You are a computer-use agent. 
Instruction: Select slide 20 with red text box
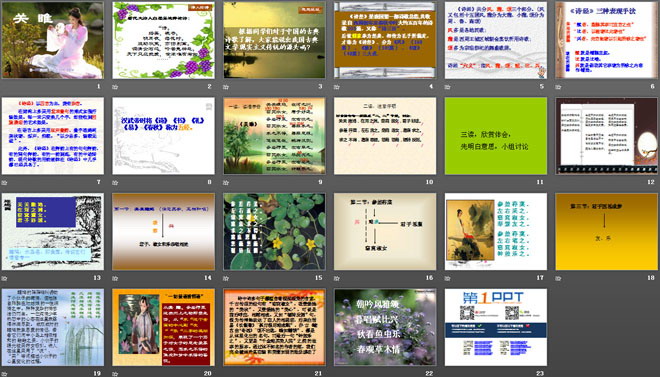(163, 327)
